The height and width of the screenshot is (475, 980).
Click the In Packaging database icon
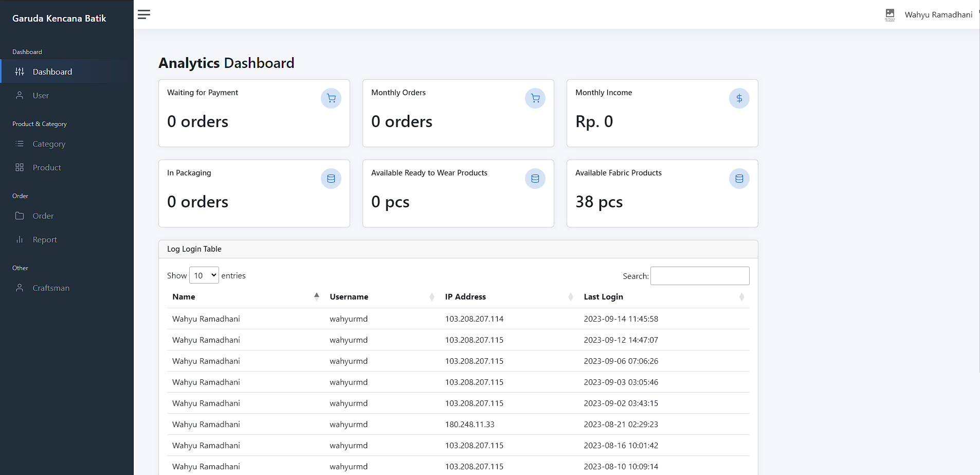[x=331, y=179]
